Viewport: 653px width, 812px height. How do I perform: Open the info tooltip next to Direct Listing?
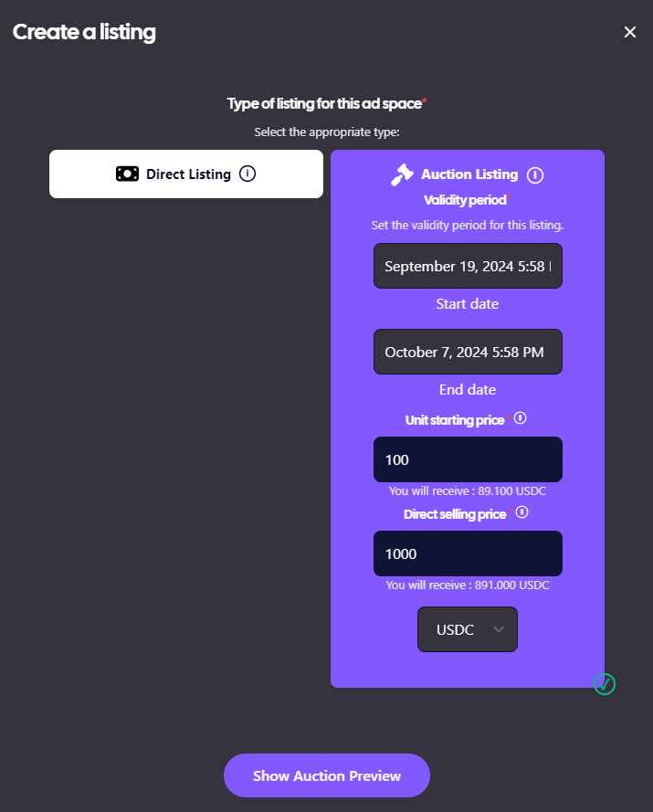coord(248,174)
